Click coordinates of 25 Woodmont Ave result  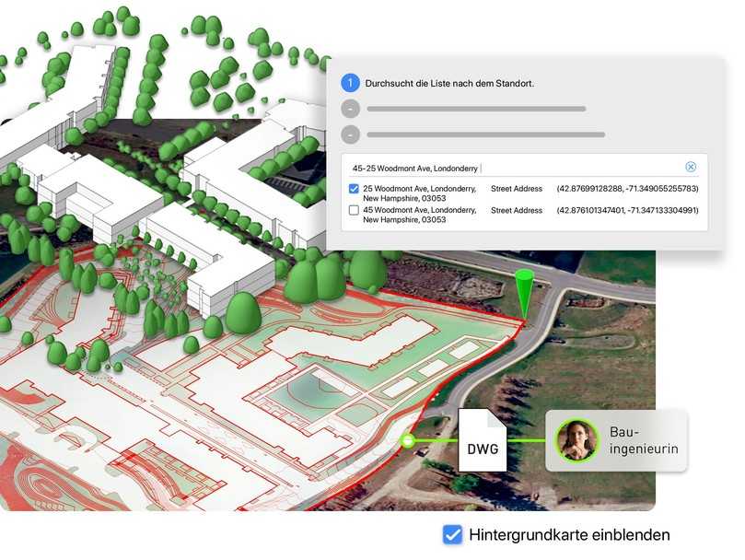627,189
